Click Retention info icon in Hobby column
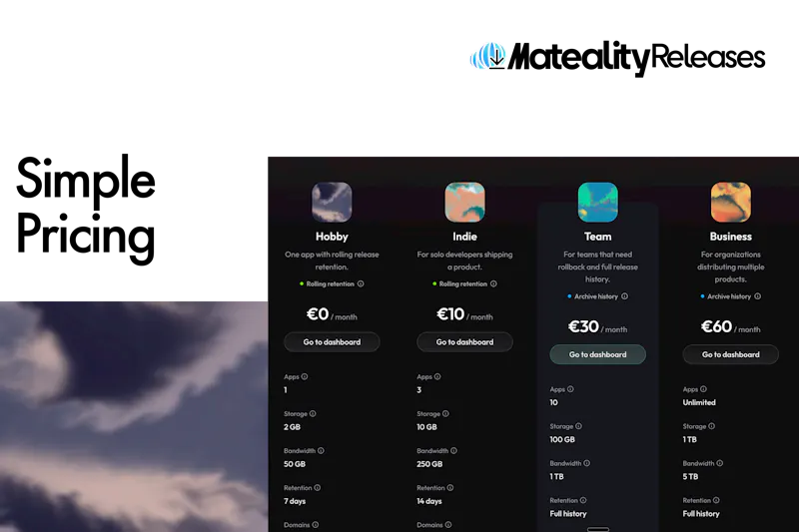Viewport: 799px width, 532px height. click(x=318, y=487)
